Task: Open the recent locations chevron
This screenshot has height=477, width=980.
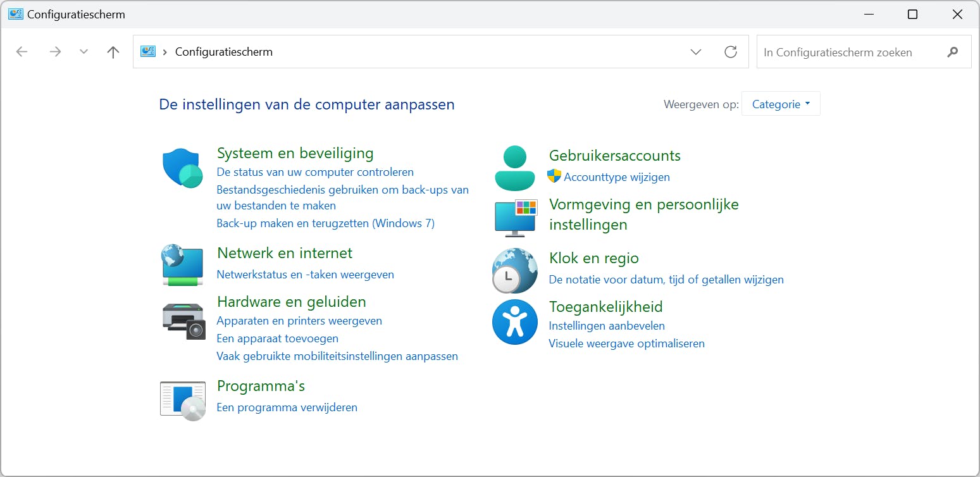Action: [84, 52]
